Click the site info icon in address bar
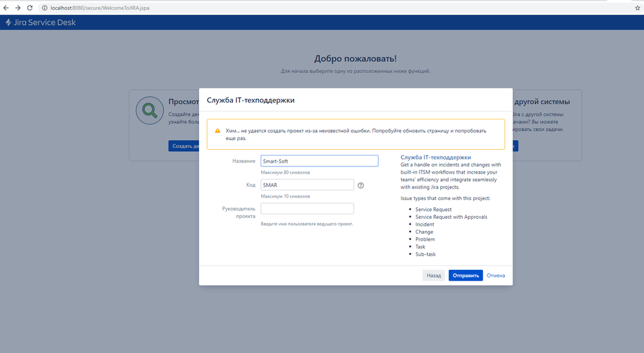 coord(44,8)
